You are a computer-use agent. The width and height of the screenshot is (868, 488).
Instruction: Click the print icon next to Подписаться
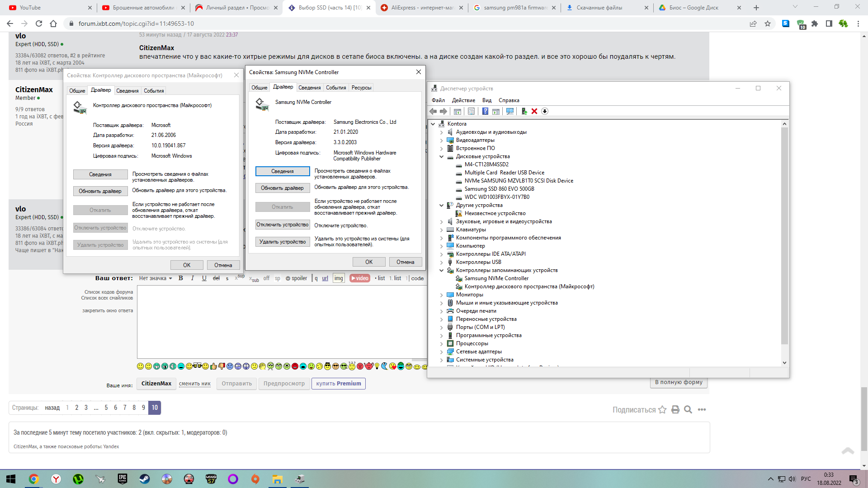[675, 410]
